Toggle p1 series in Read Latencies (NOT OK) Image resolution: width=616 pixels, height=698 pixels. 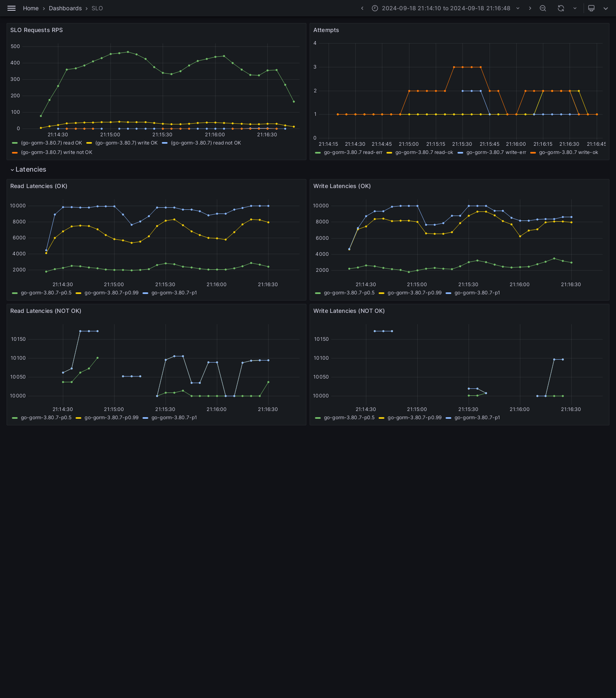(x=174, y=418)
